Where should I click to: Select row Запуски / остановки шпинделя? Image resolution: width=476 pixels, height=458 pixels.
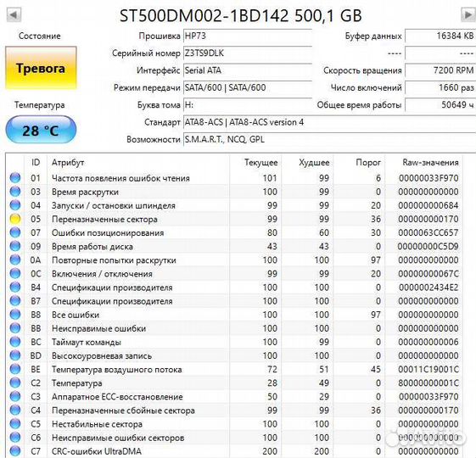click(x=234, y=205)
